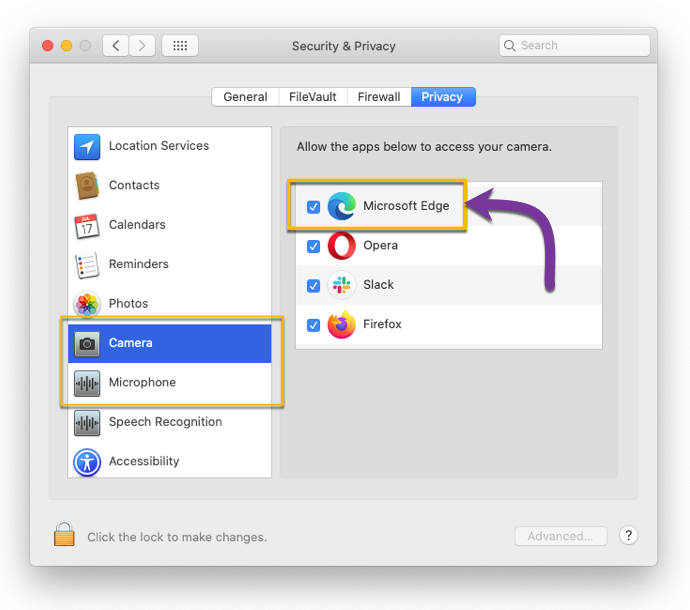The image size is (690, 610).
Task: Click the Accessibility icon in sidebar
Action: (x=87, y=462)
